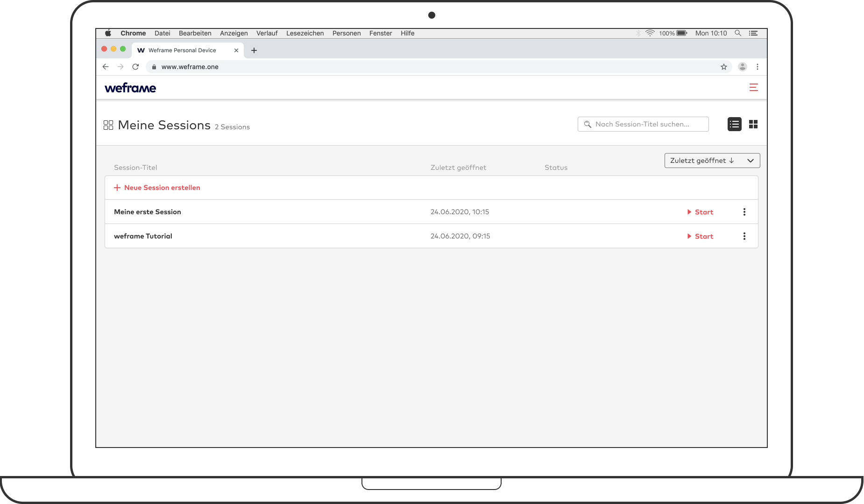Click the Session-Titel column header
Screen dimensions: 864x504
pyautogui.click(x=135, y=168)
